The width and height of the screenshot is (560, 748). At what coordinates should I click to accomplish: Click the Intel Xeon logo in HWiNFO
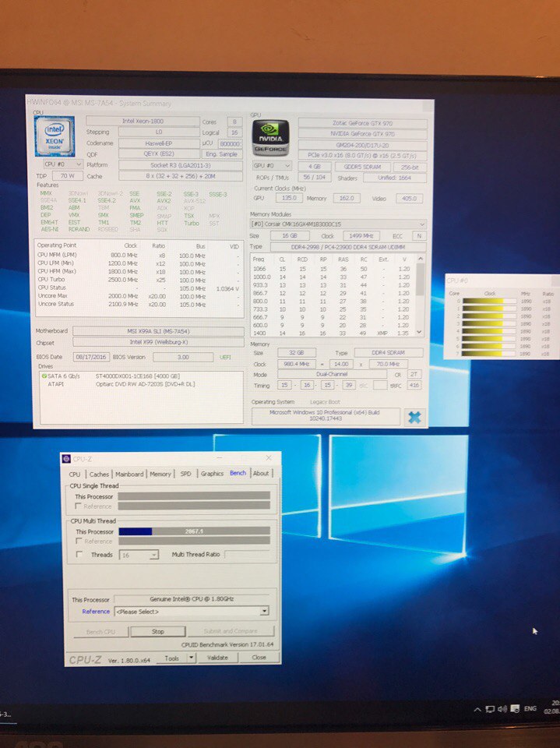click(55, 136)
